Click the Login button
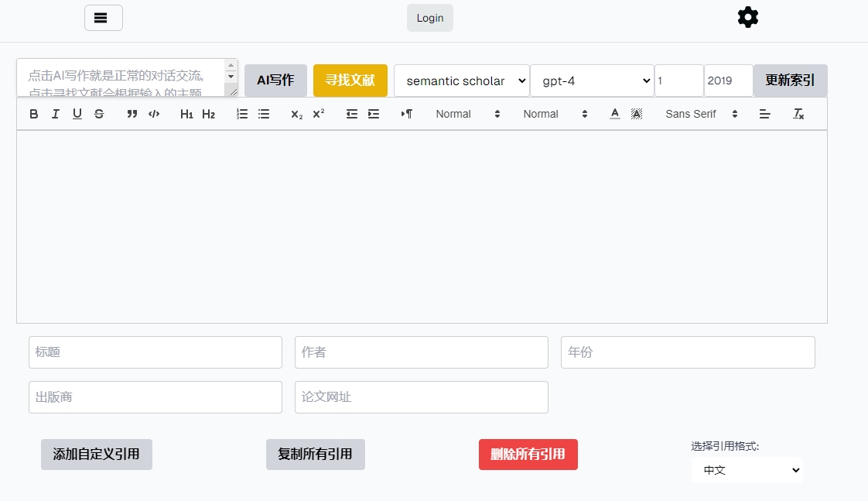Screen dimensions: 868x501 [430, 18]
